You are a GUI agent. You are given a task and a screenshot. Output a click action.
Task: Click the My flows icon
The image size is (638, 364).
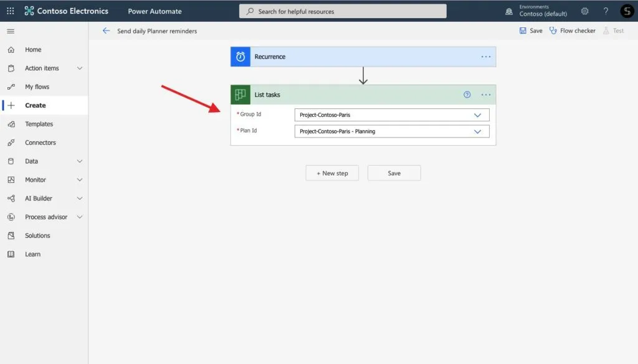[x=11, y=87]
